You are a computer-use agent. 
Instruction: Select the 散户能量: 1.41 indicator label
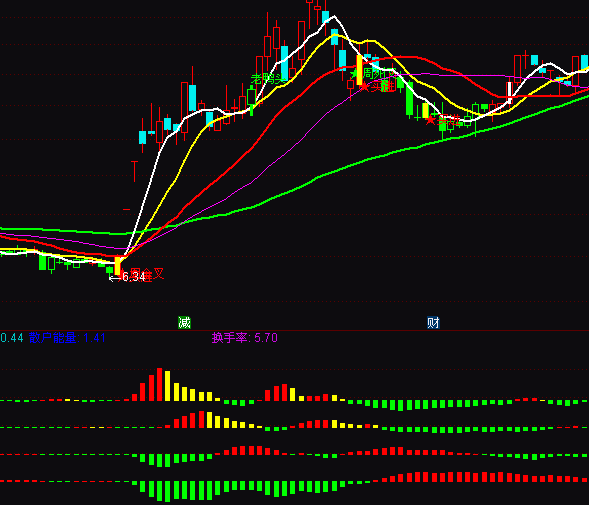click(67, 338)
